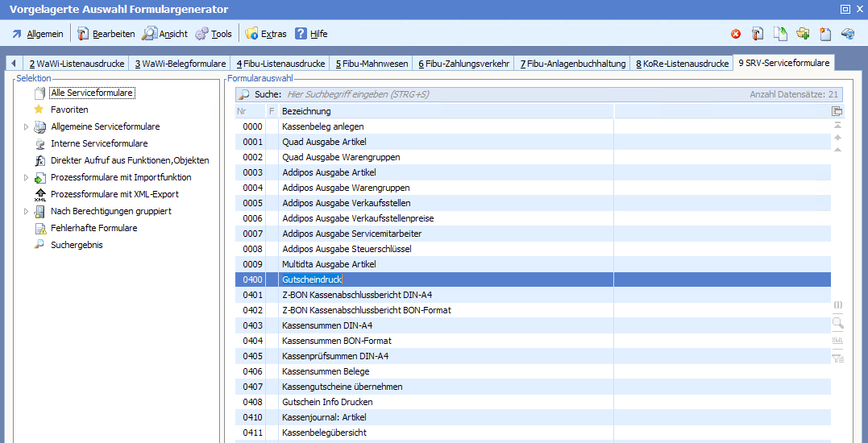Open the 3 WaWi-Belegformulare tab
868x443 pixels.
[180, 64]
